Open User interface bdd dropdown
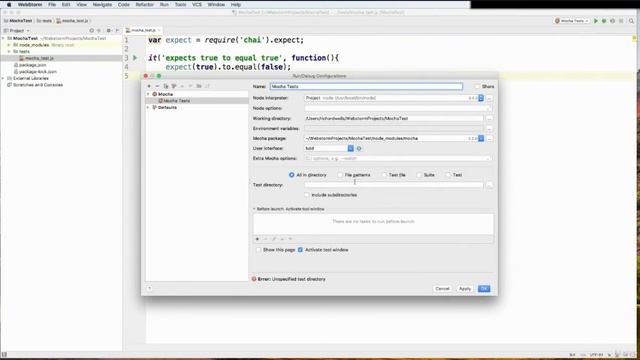 [x=351, y=149]
